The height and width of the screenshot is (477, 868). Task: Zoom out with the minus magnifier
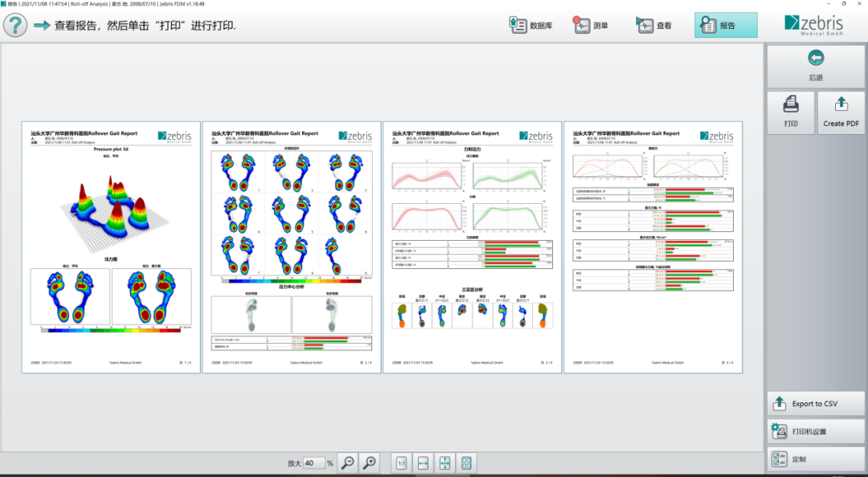click(348, 463)
